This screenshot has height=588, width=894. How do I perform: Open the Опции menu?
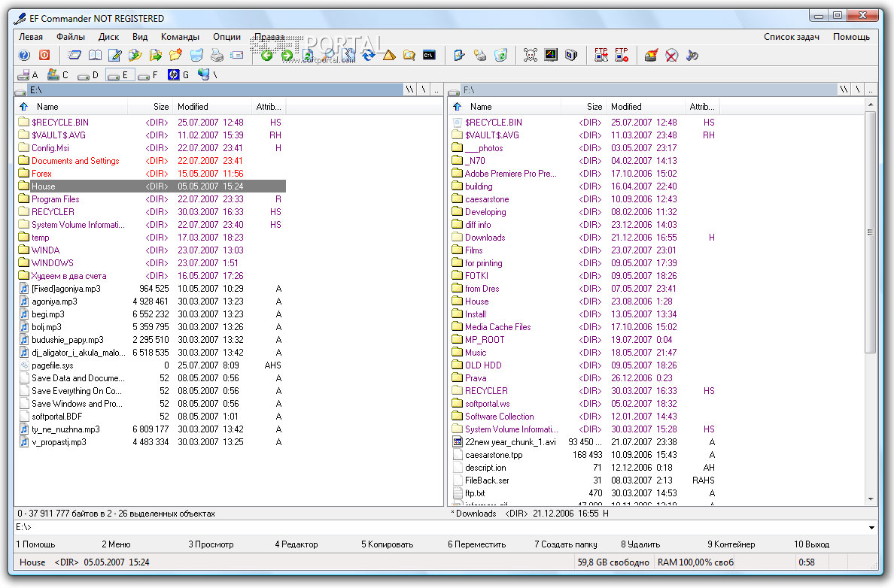(227, 36)
